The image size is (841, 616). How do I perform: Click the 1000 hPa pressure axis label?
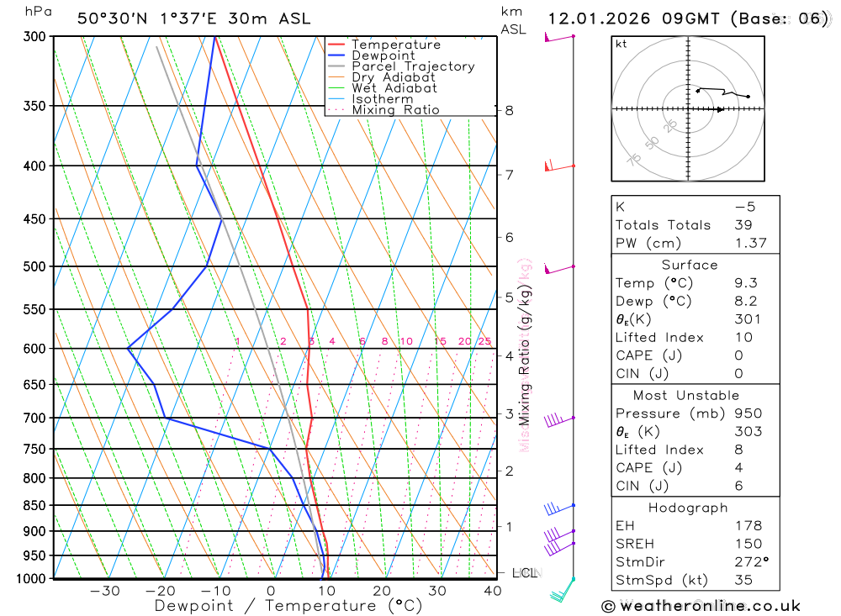[x=31, y=578]
